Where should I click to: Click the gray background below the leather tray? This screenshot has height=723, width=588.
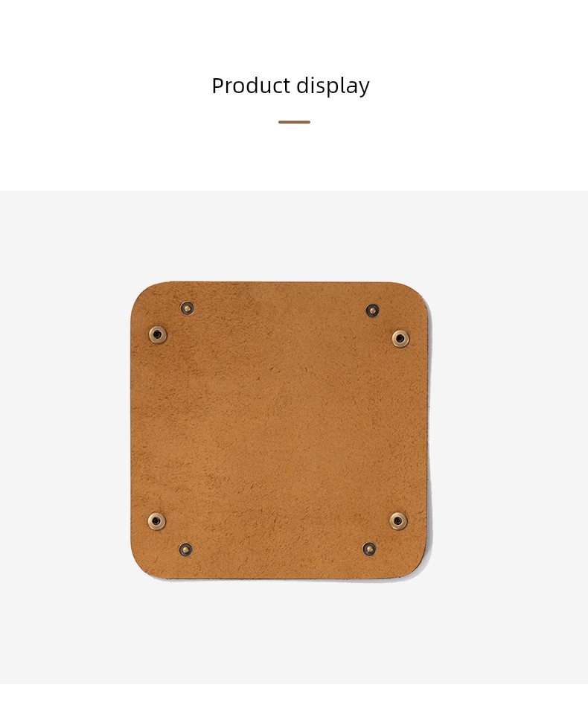point(294,631)
